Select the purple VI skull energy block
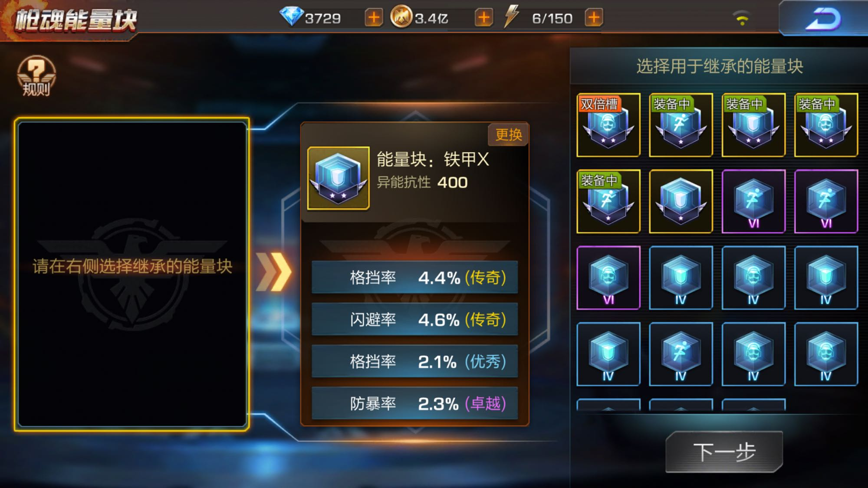 [608, 278]
